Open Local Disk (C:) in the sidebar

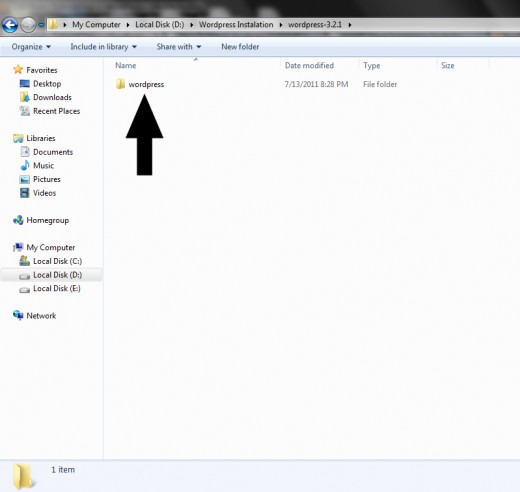57,261
